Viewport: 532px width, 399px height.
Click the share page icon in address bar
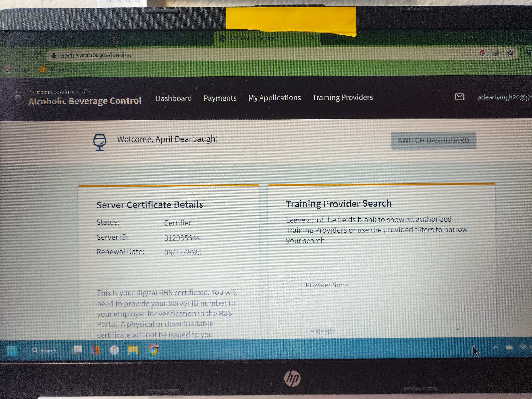(496, 53)
